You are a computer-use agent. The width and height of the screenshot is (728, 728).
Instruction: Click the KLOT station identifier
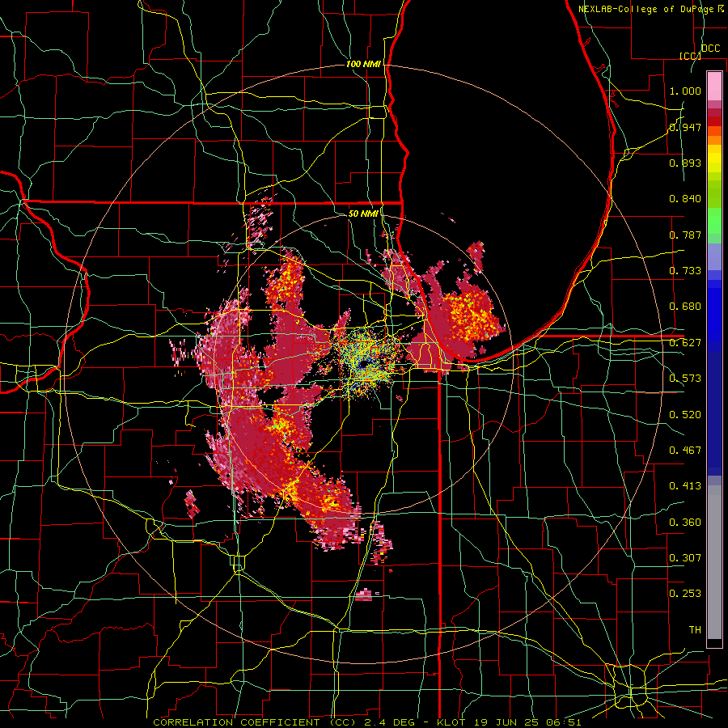(451, 722)
